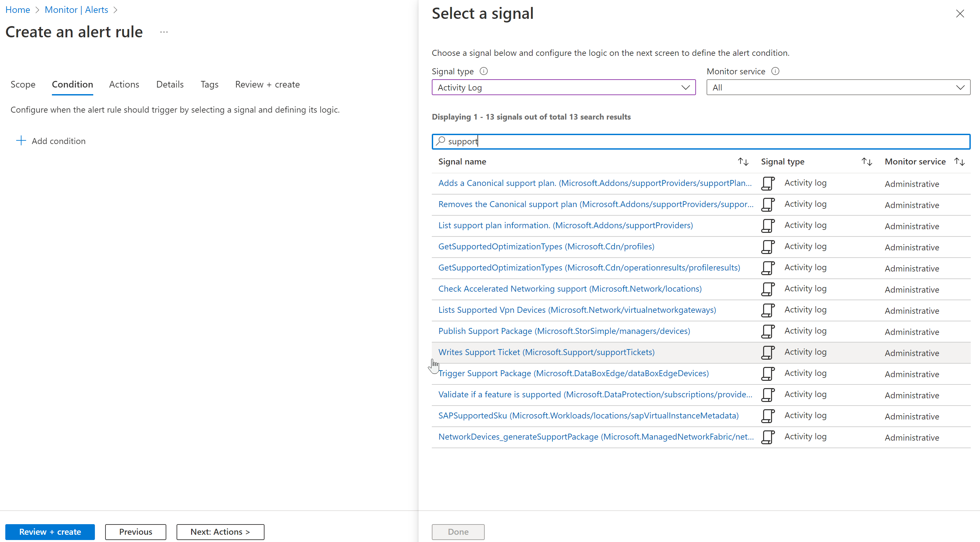Image resolution: width=980 pixels, height=542 pixels.
Task: Click the sort icon on Monitor service column
Action: coord(959,161)
